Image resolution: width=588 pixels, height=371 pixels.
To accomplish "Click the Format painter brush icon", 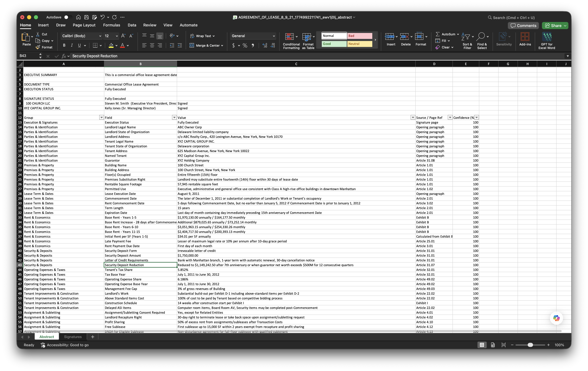I will tap(38, 47).
